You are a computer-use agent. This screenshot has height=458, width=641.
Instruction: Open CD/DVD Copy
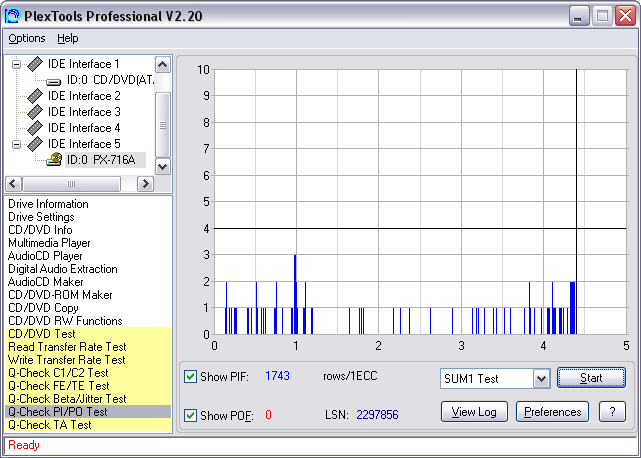coord(43,308)
